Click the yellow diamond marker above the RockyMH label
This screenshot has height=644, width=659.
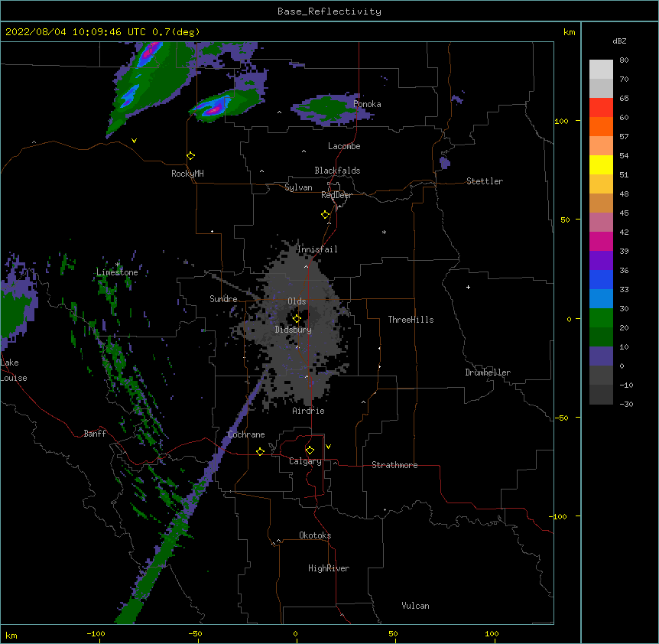[191, 156]
